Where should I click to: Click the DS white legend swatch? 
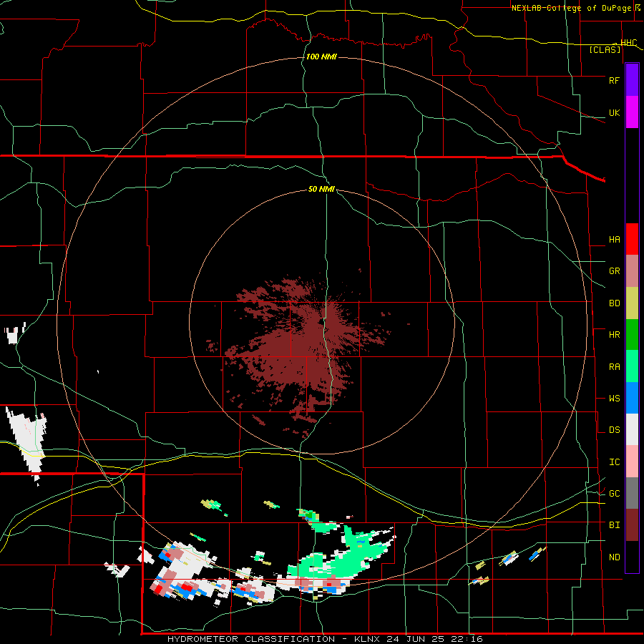coord(632,429)
